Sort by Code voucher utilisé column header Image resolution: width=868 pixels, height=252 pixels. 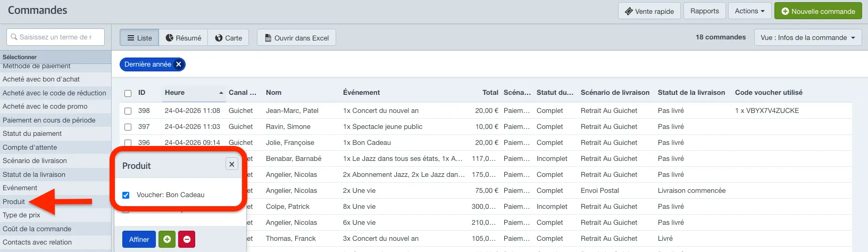coord(769,92)
